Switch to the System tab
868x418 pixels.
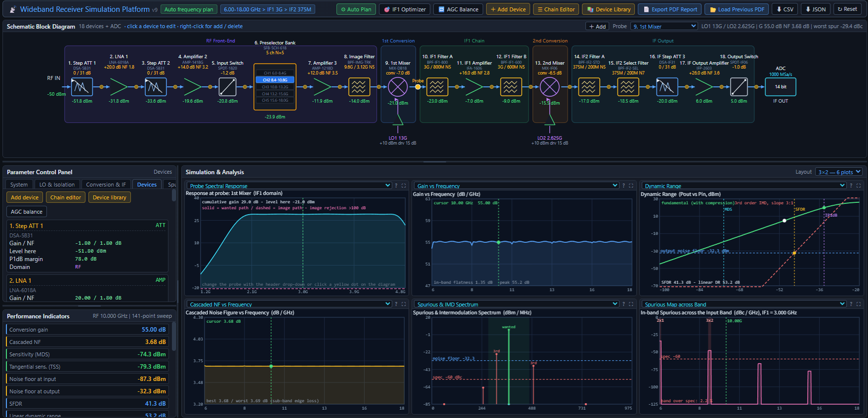19,185
